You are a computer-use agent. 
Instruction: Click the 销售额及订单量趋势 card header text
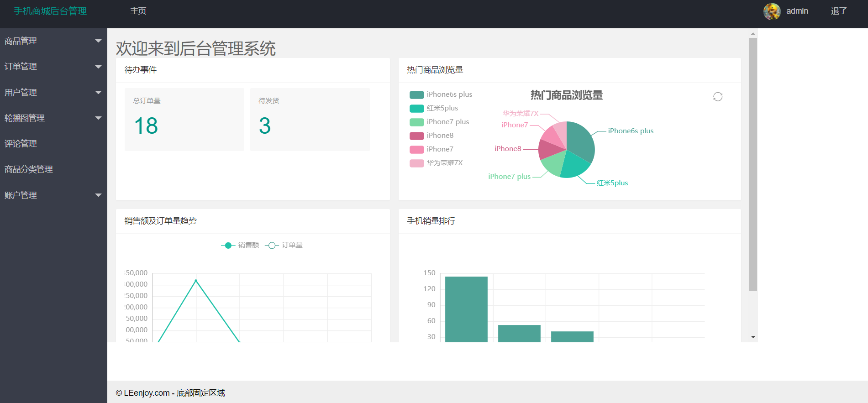[160, 221]
